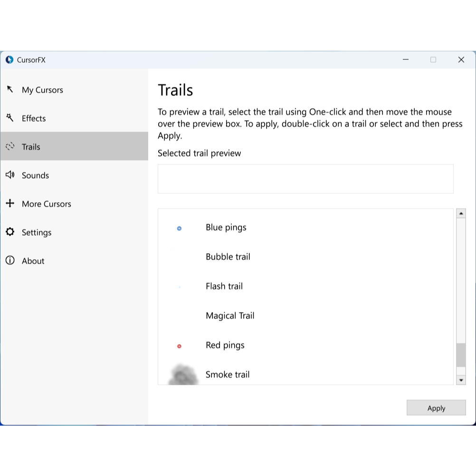Open the My Cursors section
Screen dimensions: 476x476
(42, 90)
